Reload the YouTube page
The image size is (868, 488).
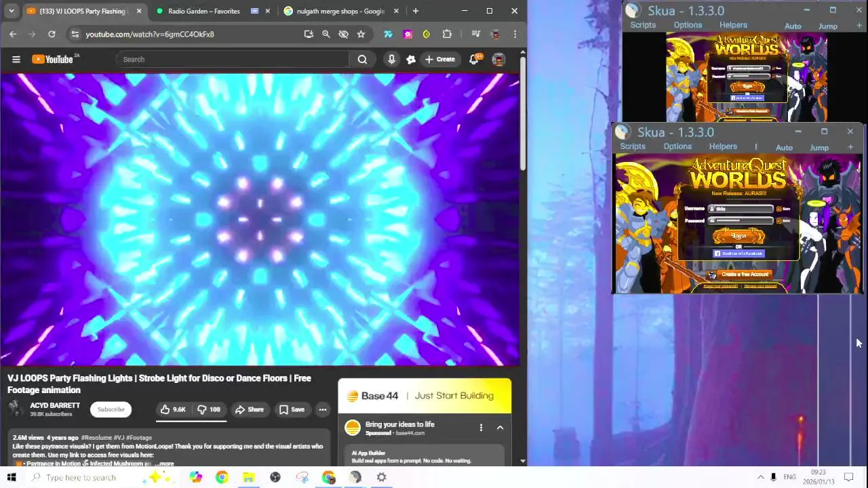pos(52,34)
